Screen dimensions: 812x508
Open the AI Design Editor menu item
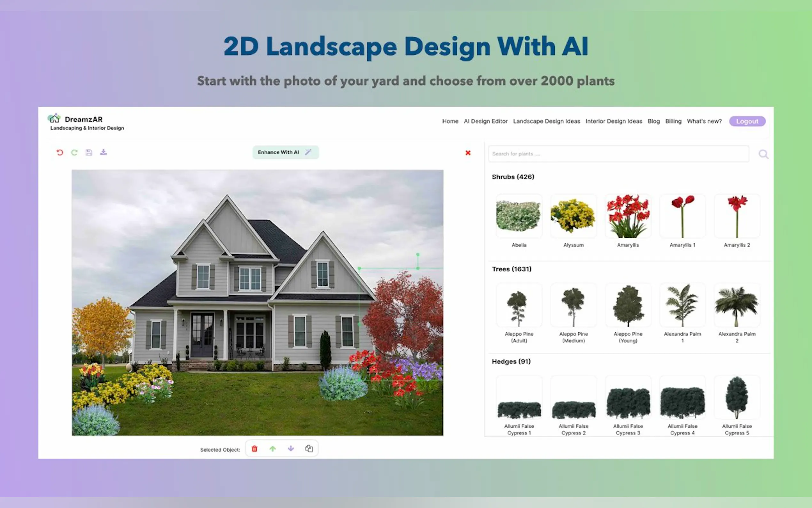pyautogui.click(x=485, y=121)
